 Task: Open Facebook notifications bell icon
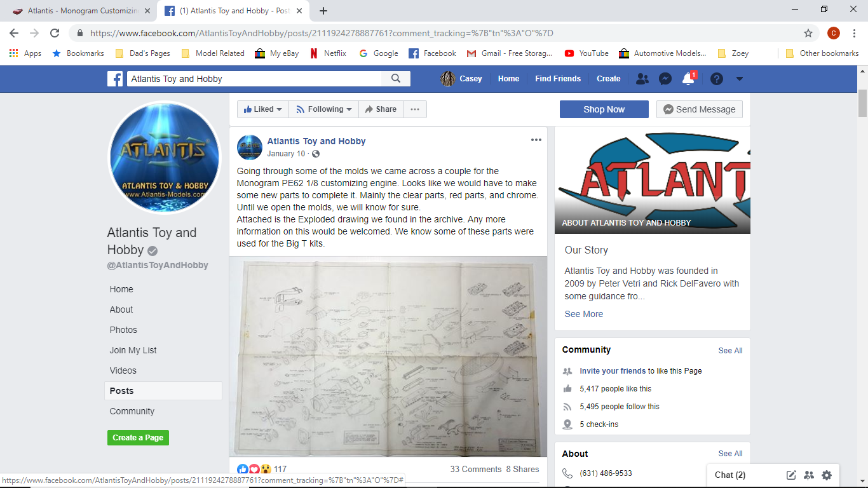coord(688,79)
